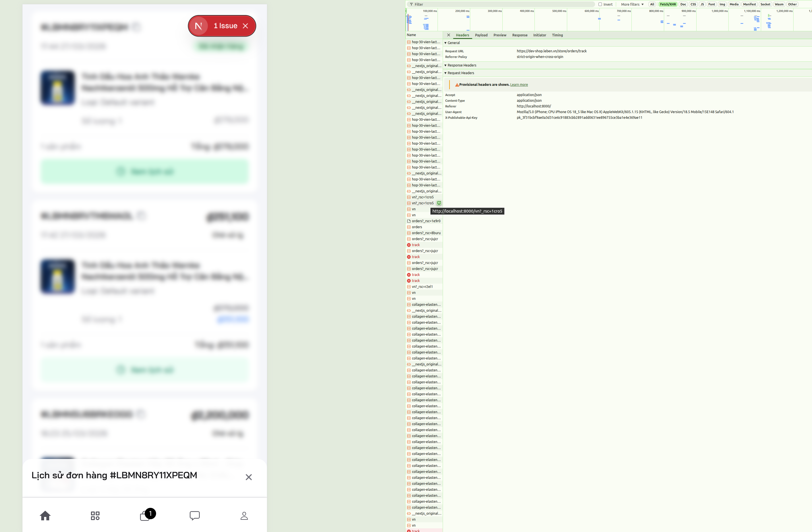The width and height of the screenshot is (812, 532).
Task: Open the chat bubble icon
Action: click(x=194, y=515)
